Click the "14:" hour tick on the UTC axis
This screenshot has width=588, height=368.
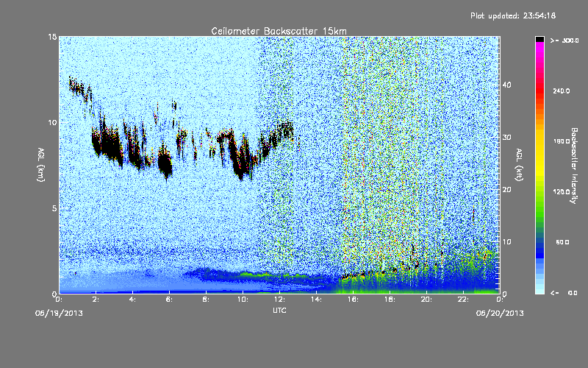tap(317, 300)
